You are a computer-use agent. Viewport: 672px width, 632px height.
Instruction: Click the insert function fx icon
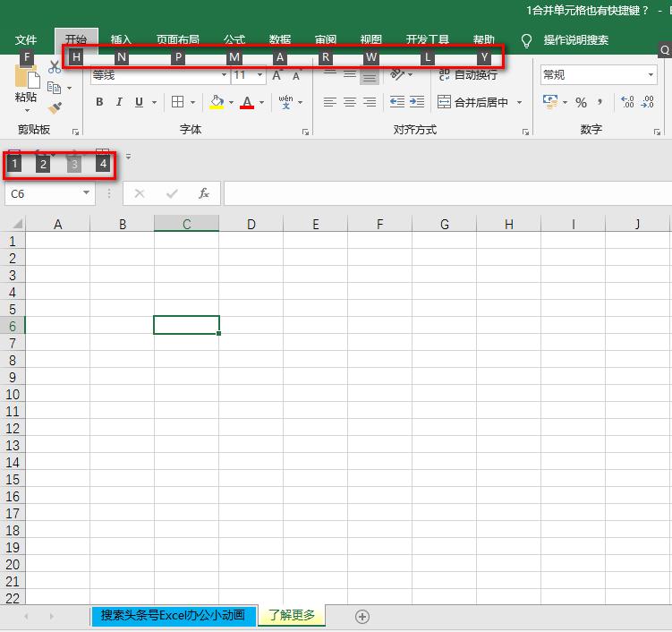[204, 193]
